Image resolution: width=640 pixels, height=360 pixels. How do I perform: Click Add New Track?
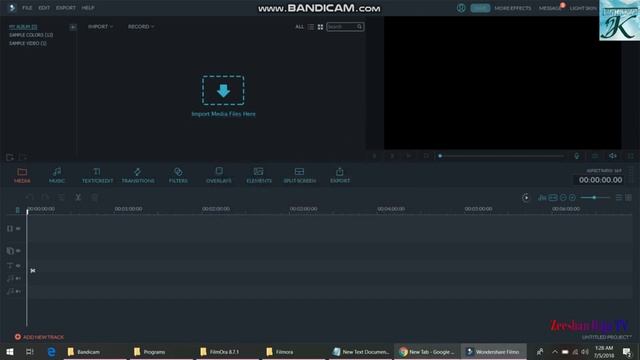(x=39, y=337)
